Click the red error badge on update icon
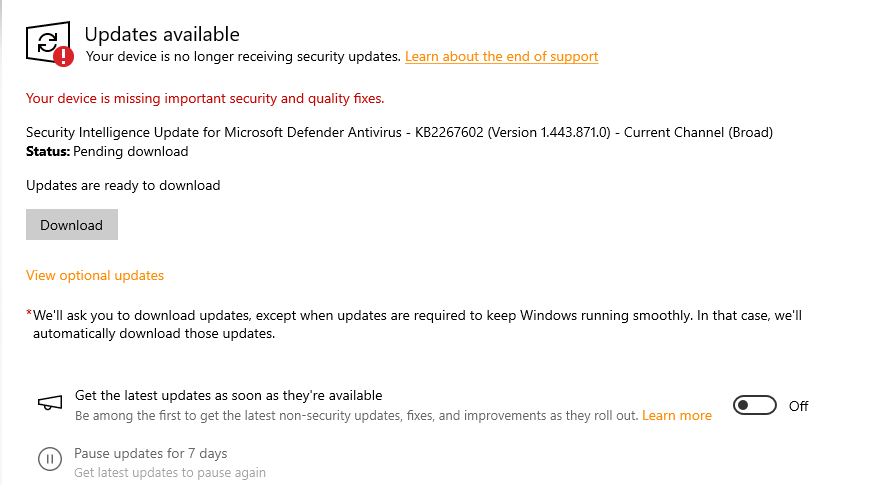 click(x=64, y=55)
